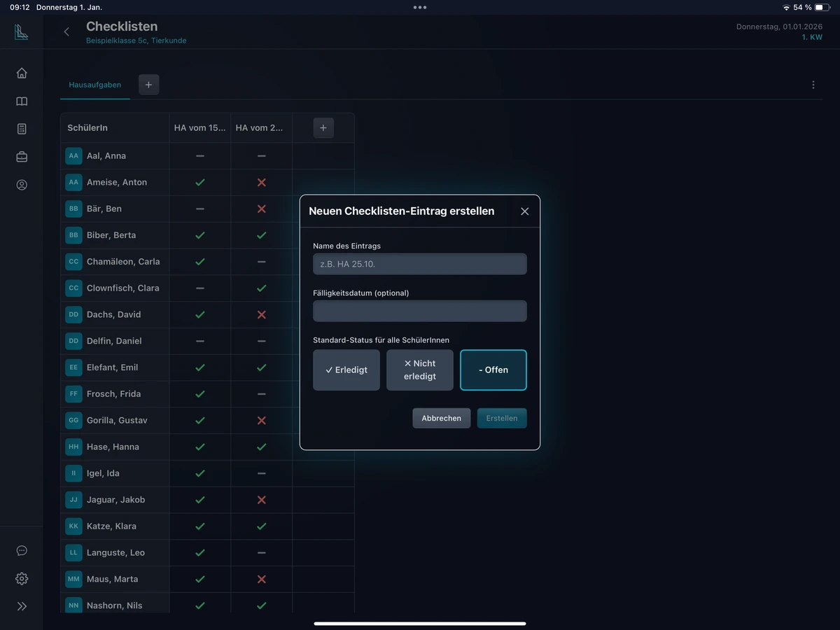
Task: Expand the sidebar with double chevron
Action: (x=22, y=606)
